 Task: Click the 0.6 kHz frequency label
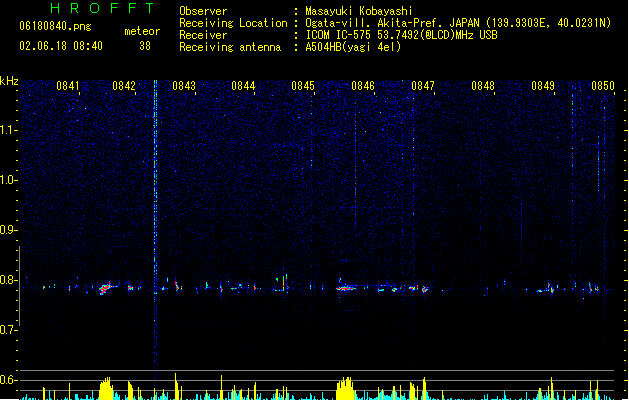click(8, 380)
